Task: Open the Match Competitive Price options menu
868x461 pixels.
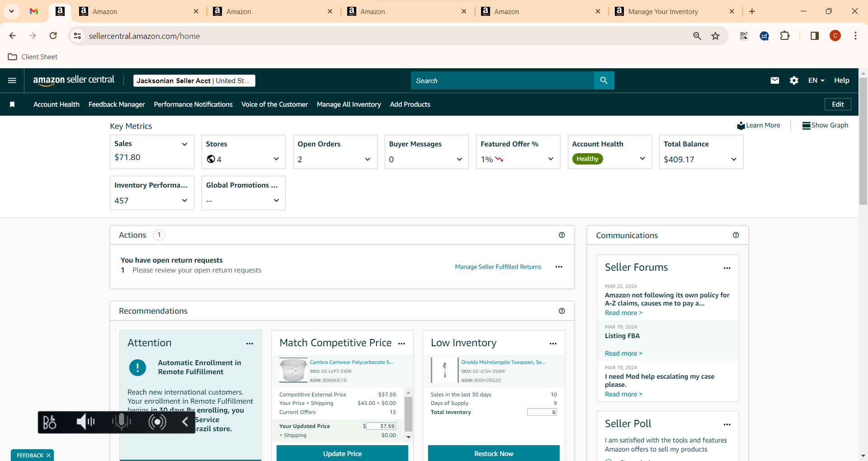Action: point(401,343)
